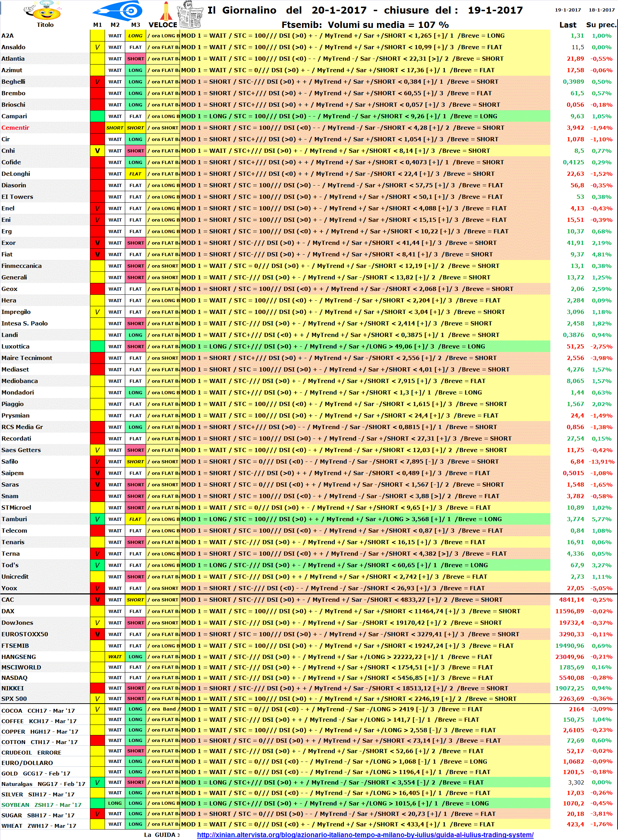Click the LONG M3 cell for A2A
This screenshot has height=840, width=618.
pyautogui.click(x=135, y=36)
